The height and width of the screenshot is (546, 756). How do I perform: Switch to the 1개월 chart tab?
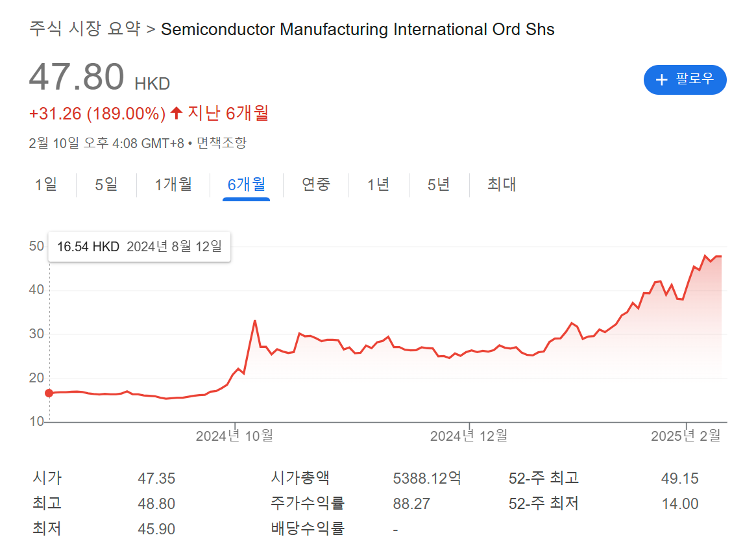click(x=173, y=184)
